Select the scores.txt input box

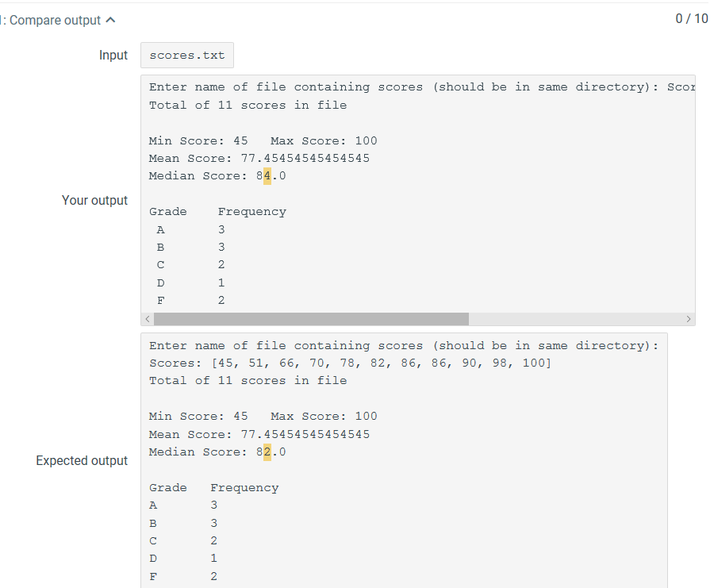pos(187,55)
